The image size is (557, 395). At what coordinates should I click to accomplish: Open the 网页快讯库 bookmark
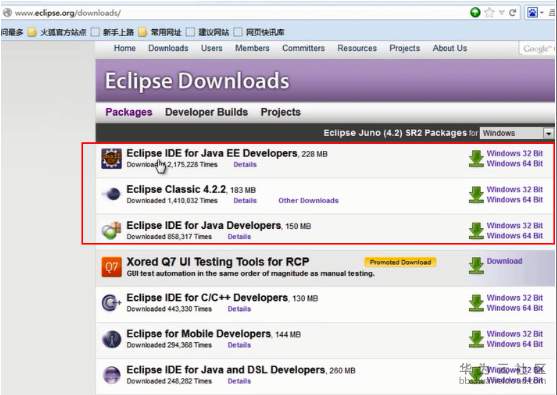point(259,32)
